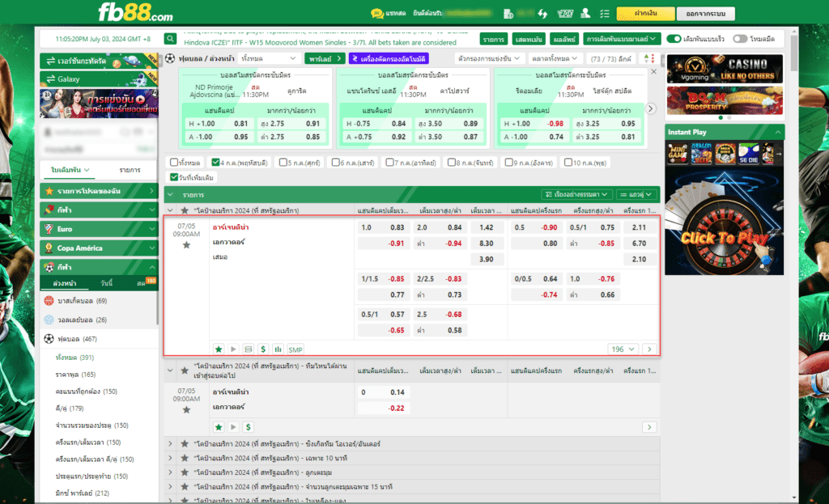Screen dimensions: 829x504
Task: Click the SMP button icon
Action: (295, 349)
